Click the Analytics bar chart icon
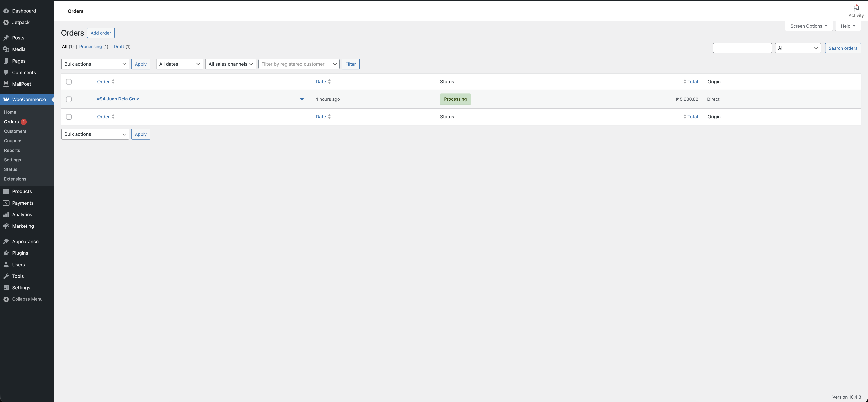 (6, 215)
